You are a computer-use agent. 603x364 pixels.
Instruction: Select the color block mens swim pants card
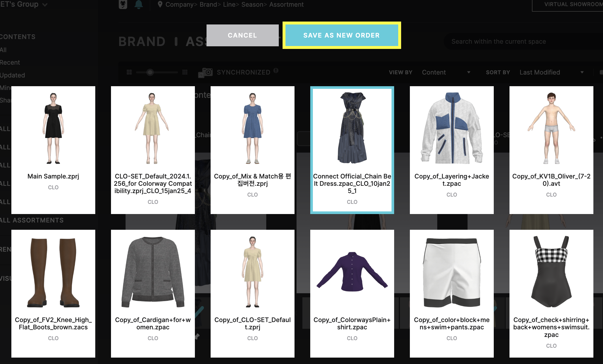[452, 294]
